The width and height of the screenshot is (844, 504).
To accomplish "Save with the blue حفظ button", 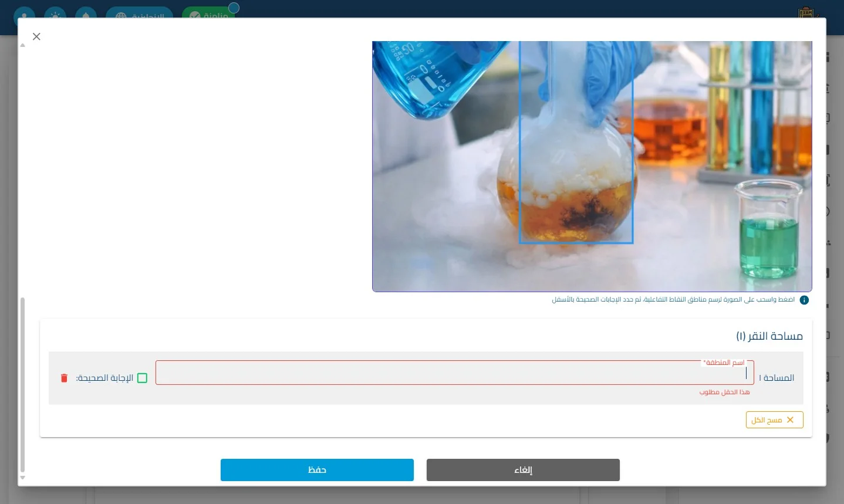I will pos(317,470).
